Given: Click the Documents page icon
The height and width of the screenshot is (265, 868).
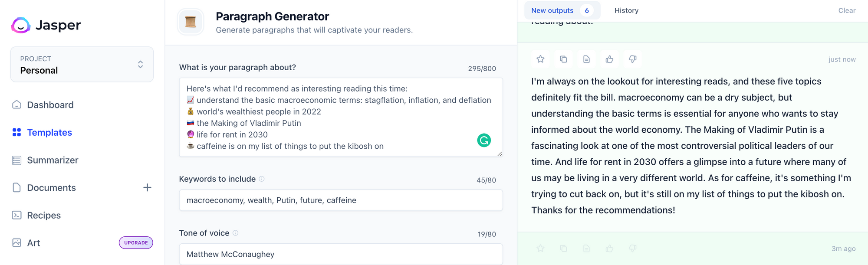Looking at the screenshot, I should click(16, 187).
